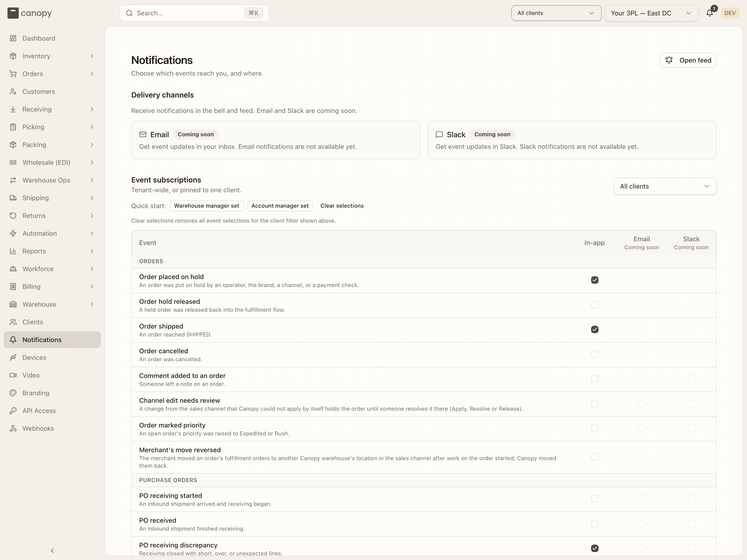Open the Devices page
The image size is (747, 560).
(52, 357)
